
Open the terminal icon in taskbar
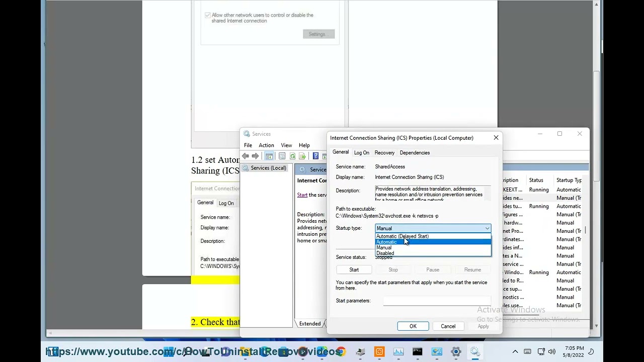418,352
